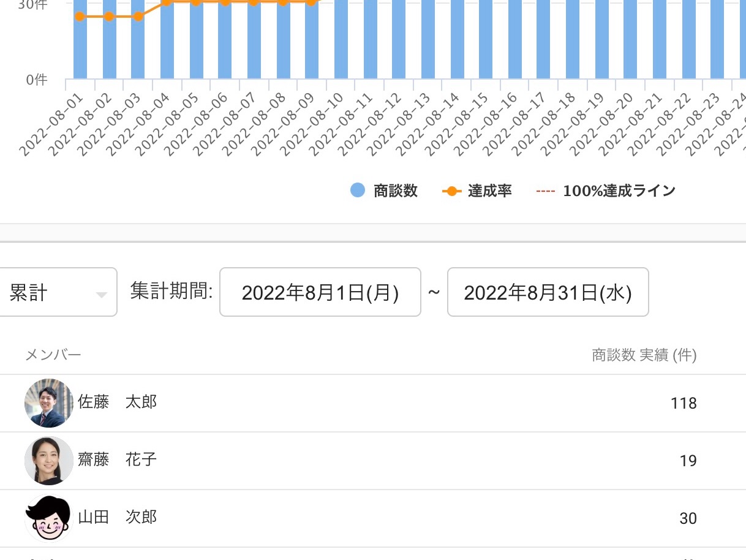This screenshot has width=746, height=560.
Task: Click the 2022-08-20 axis date label
Action: [602, 124]
